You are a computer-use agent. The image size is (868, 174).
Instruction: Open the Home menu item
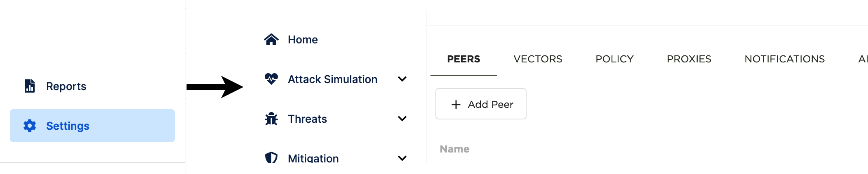click(x=303, y=40)
